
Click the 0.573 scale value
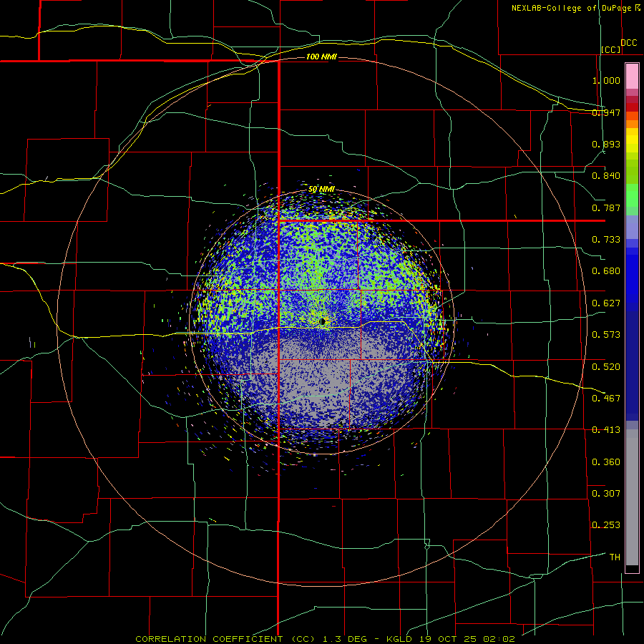click(x=606, y=335)
